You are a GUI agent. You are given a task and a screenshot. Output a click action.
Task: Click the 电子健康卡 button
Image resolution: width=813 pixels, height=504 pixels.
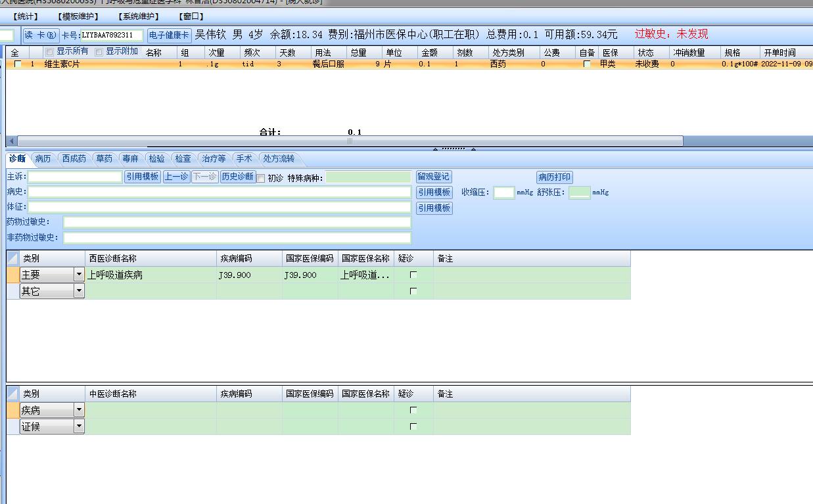169,35
